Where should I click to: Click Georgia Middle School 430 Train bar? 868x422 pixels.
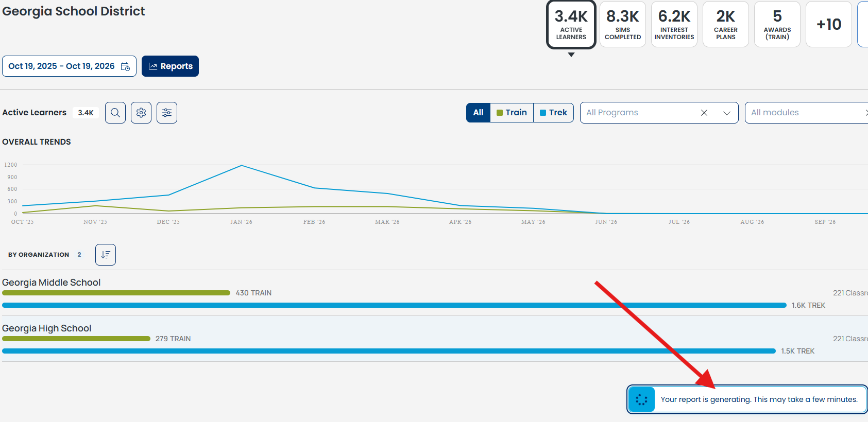pyautogui.click(x=116, y=293)
